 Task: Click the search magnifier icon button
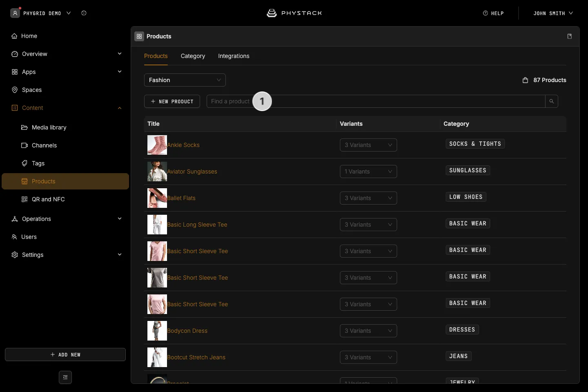552,101
